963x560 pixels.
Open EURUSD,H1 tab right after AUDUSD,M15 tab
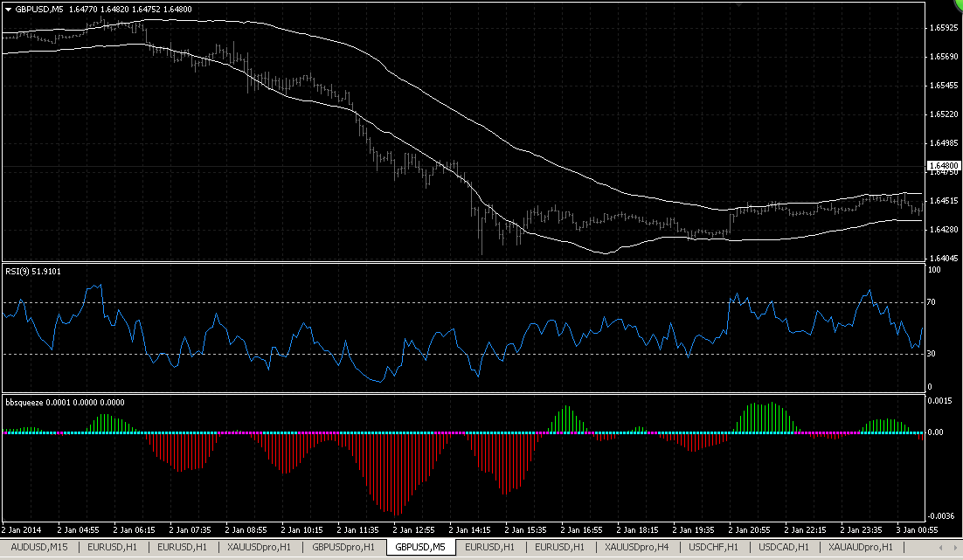pyautogui.click(x=113, y=547)
